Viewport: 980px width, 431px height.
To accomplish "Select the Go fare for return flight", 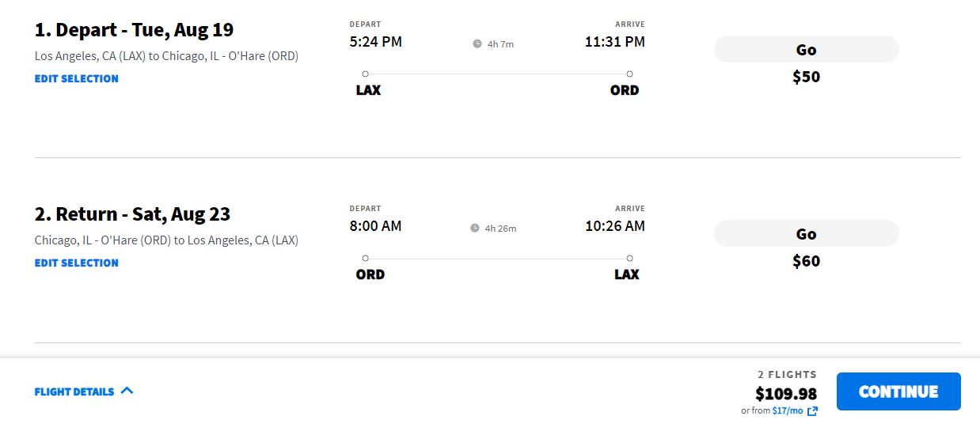I will 807,233.
